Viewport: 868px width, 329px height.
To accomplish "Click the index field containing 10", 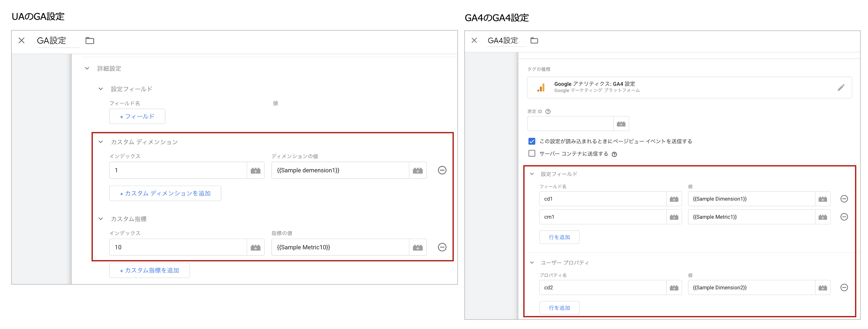I will point(178,247).
